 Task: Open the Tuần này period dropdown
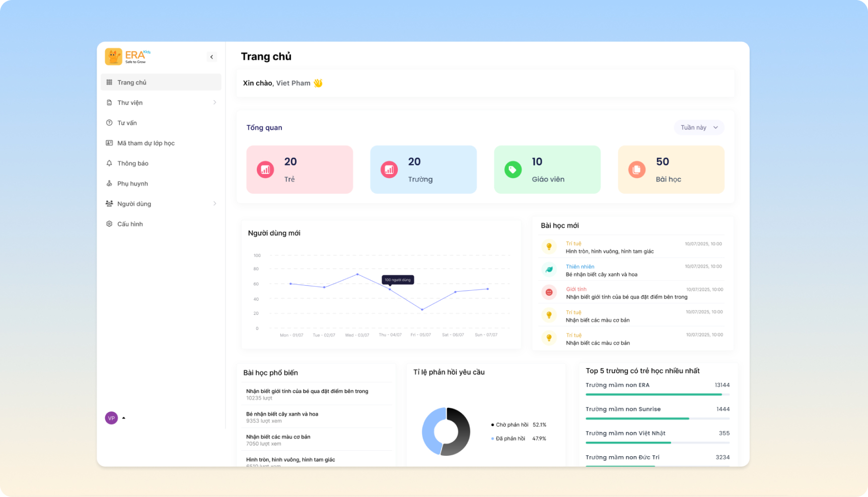[x=698, y=128]
